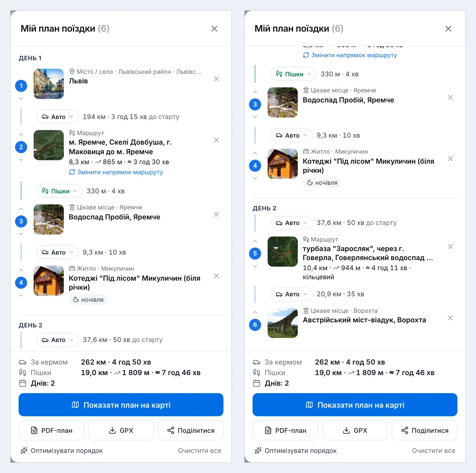476x473 pixels.
Task: Open the Авто dropdown beside 20,9 км
Action: coord(292,294)
